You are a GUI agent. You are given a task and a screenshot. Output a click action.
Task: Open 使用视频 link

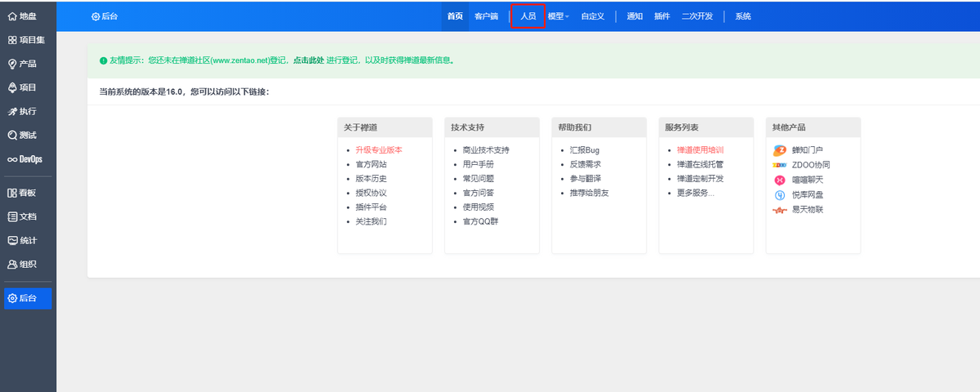pyautogui.click(x=478, y=207)
